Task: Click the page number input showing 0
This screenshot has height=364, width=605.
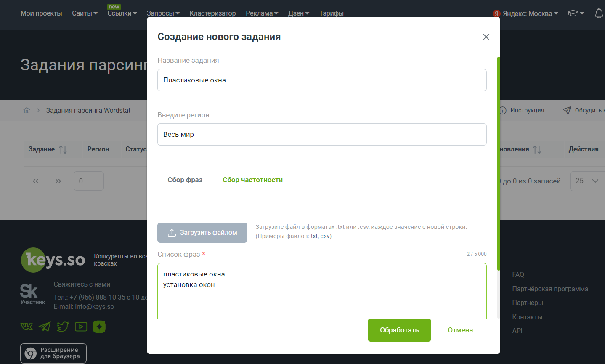Action: (89, 181)
